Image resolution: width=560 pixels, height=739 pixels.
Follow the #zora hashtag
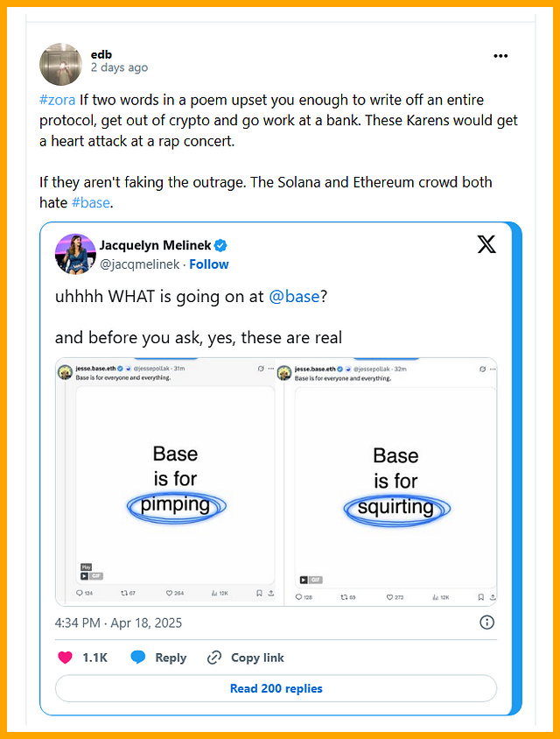pos(58,100)
